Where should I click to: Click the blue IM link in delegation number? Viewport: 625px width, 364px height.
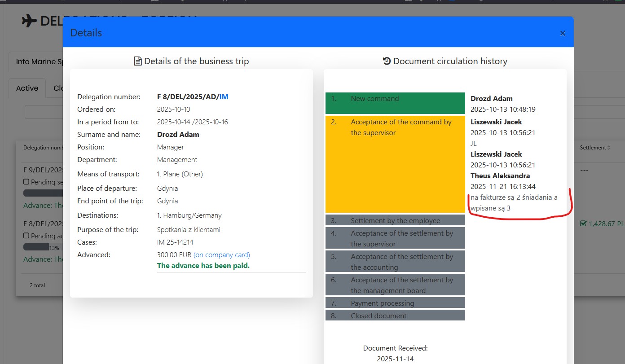(224, 96)
